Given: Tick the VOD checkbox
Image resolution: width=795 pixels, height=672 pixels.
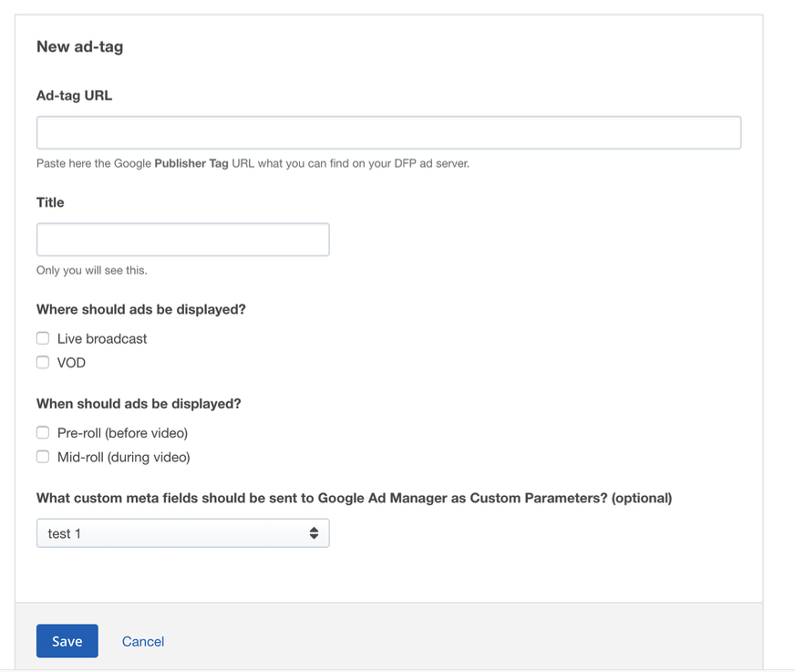Looking at the screenshot, I should point(43,363).
